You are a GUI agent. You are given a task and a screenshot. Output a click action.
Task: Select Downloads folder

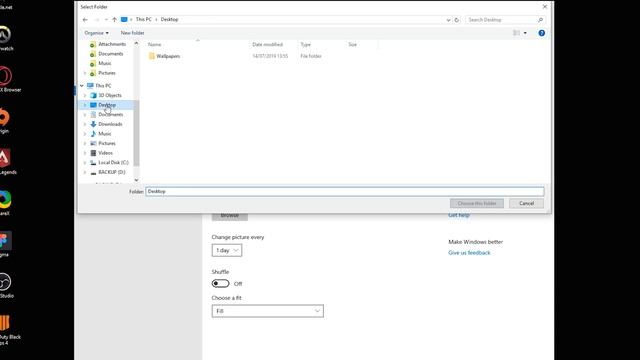click(110, 124)
